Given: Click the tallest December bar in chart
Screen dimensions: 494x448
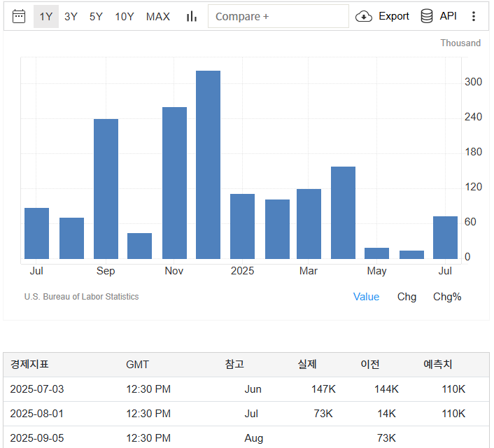Looking at the screenshot, I should coord(208,164).
